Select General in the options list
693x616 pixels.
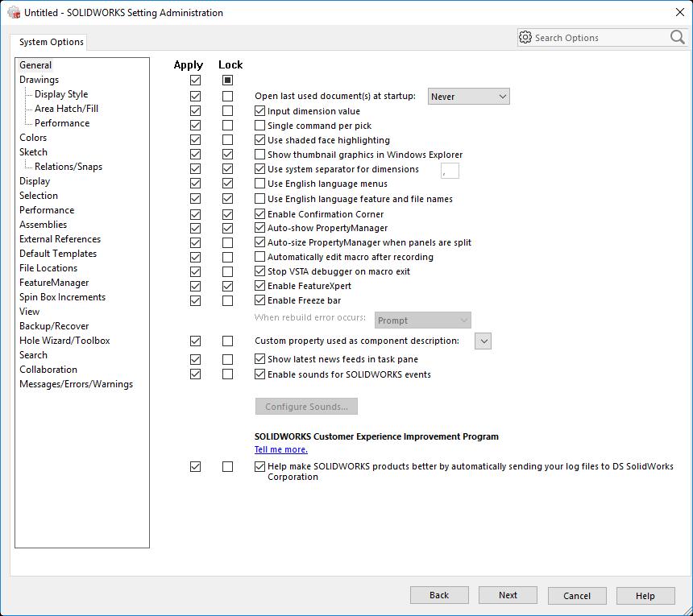(x=35, y=65)
